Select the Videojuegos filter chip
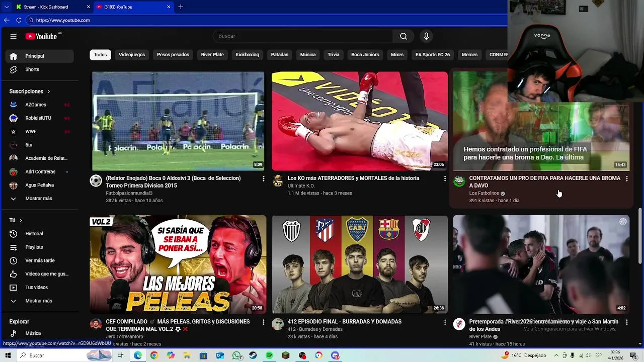The height and width of the screenshot is (362, 644). point(132,55)
